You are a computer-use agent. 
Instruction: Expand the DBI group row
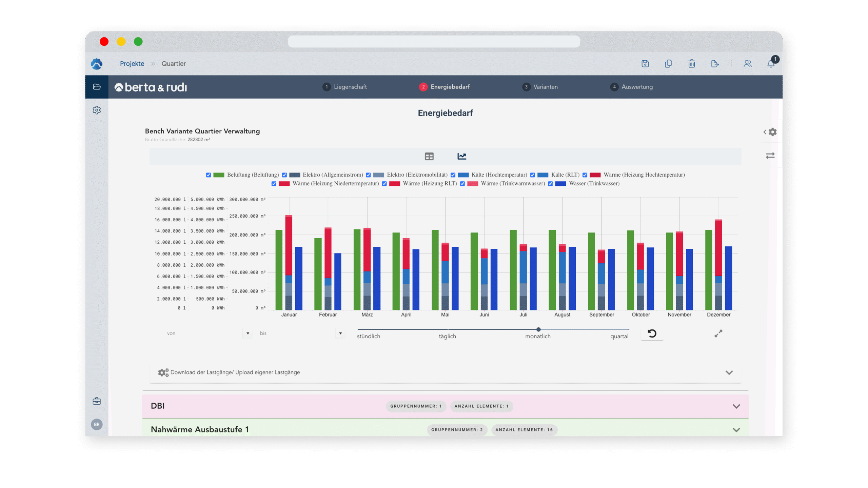point(736,406)
